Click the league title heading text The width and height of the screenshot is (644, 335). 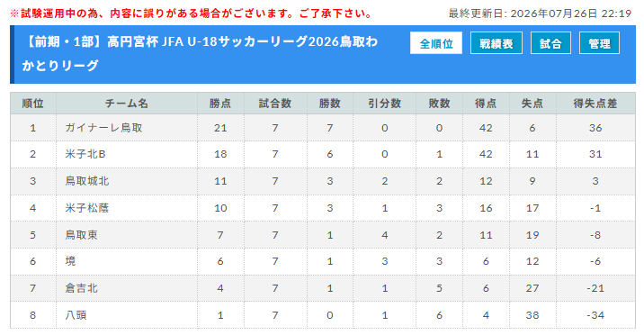click(200, 53)
